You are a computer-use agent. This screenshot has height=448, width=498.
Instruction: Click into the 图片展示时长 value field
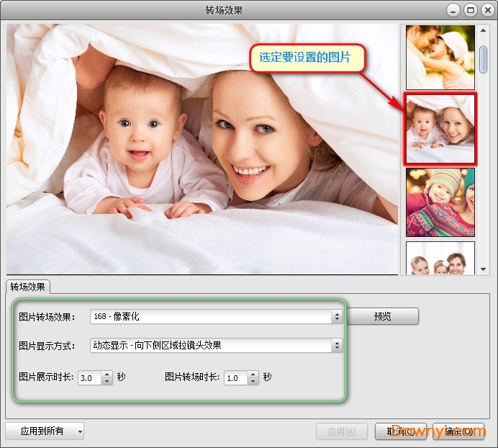(90, 378)
